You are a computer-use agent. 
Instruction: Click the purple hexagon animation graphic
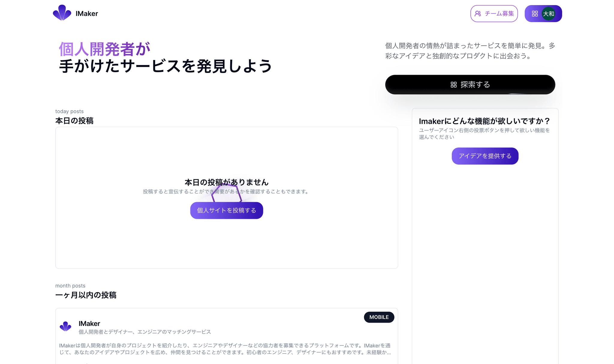tap(227, 193)
